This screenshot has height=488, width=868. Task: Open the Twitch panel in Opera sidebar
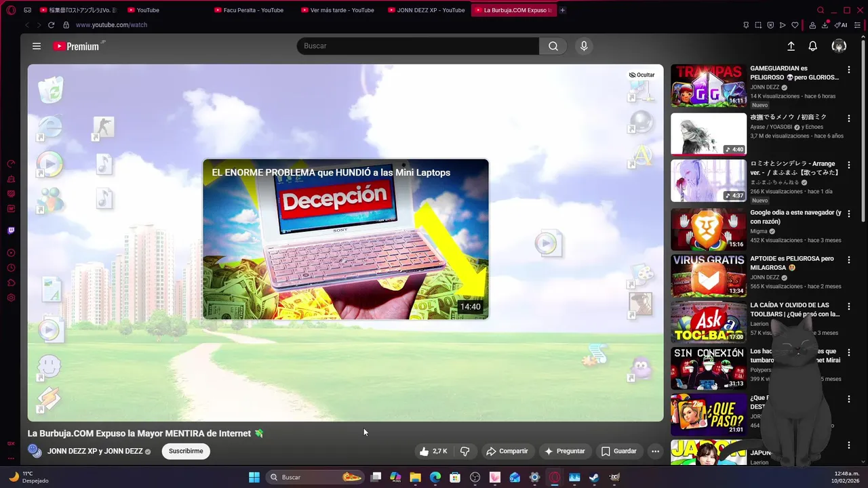click(11, 230)
